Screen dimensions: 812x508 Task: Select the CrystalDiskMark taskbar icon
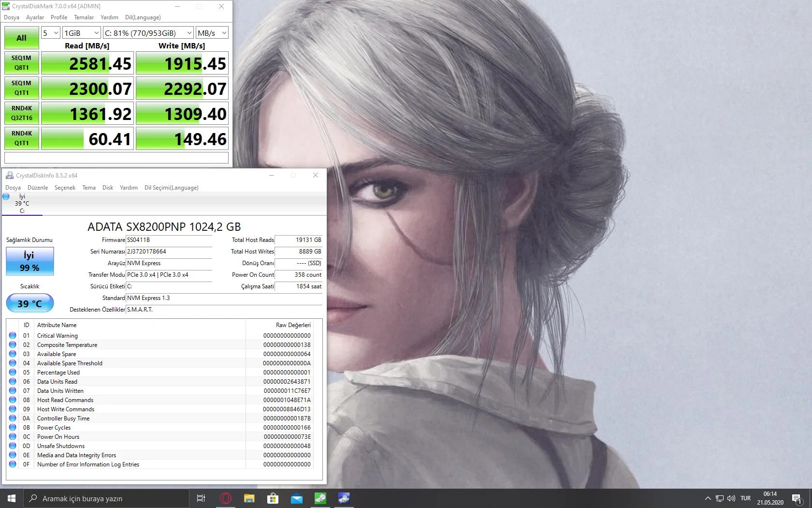(x=320, y=498)
